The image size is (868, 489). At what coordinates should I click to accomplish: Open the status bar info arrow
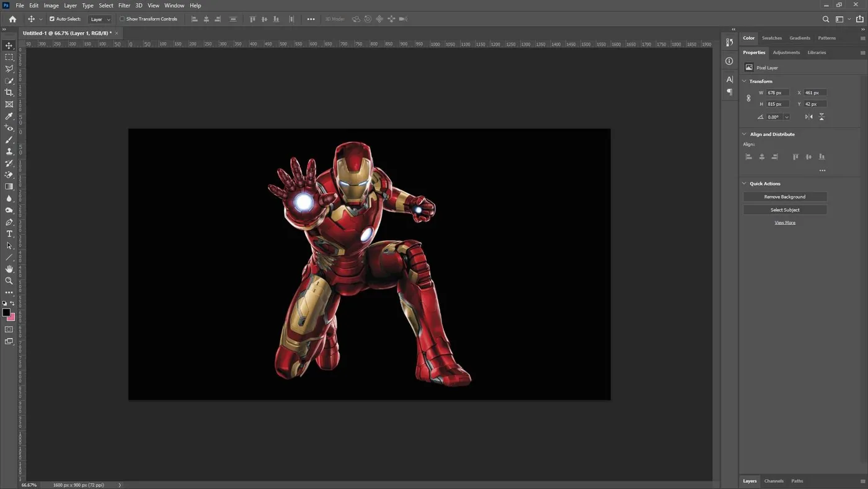120,485
